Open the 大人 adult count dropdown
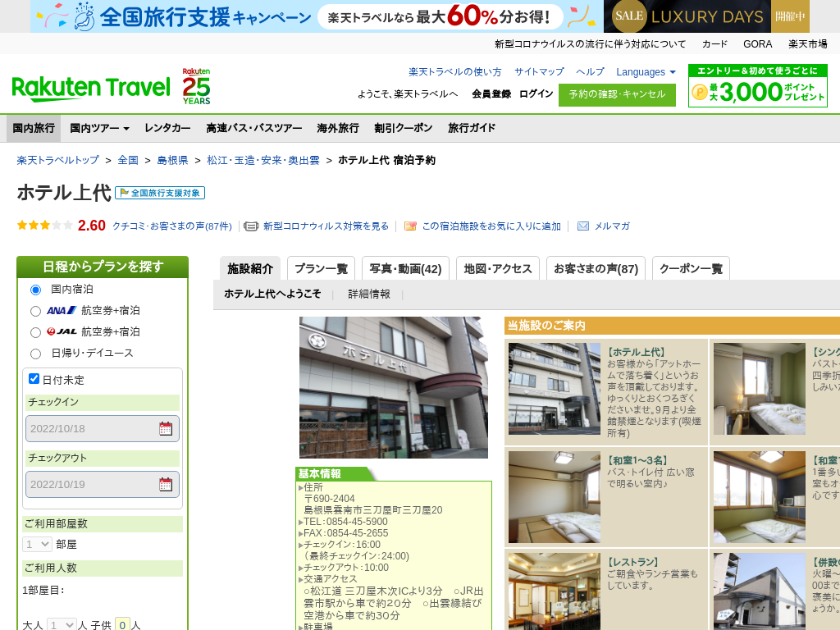The height and width of the screenshot is (630, 840). [x=62, y=624]
